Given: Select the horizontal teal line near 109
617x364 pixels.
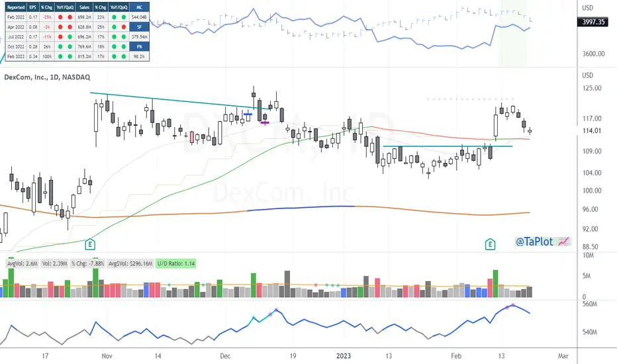Looking at the screenshot, I should [x=448, y=146].
